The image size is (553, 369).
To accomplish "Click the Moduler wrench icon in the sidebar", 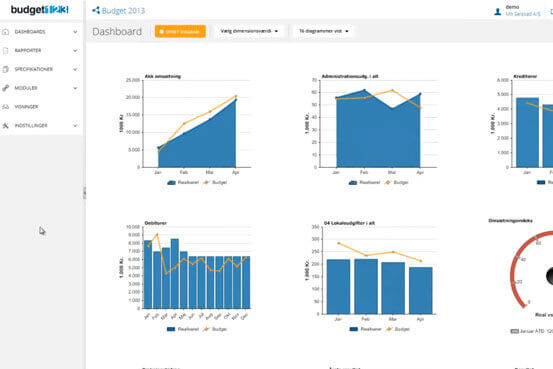I will 5,88.
